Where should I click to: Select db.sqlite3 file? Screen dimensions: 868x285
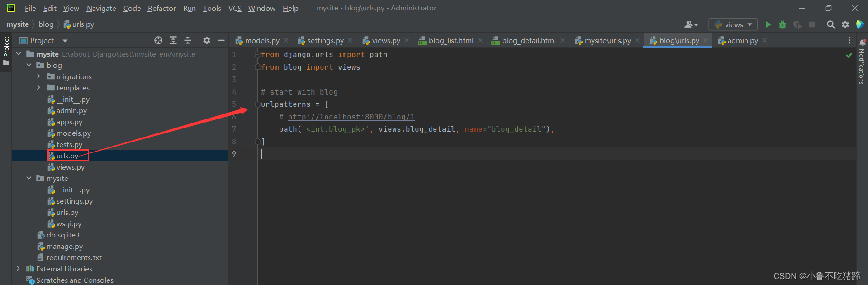coord(58,235)
